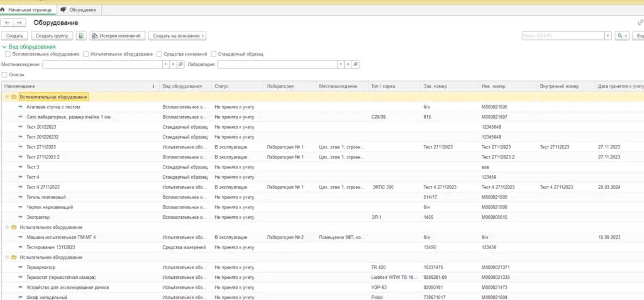
Task: Switch to the Обсуждения tab
Action: pos(78,10)
